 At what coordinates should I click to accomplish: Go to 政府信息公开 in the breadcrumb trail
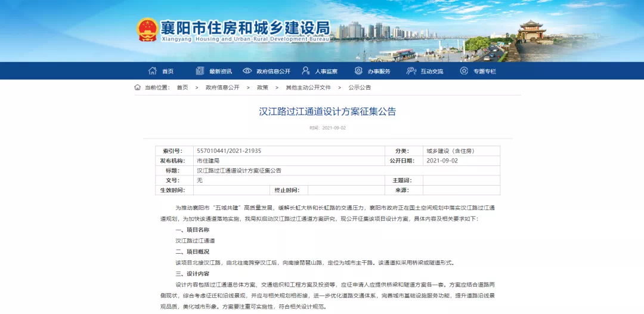click(x=222, y=88)
